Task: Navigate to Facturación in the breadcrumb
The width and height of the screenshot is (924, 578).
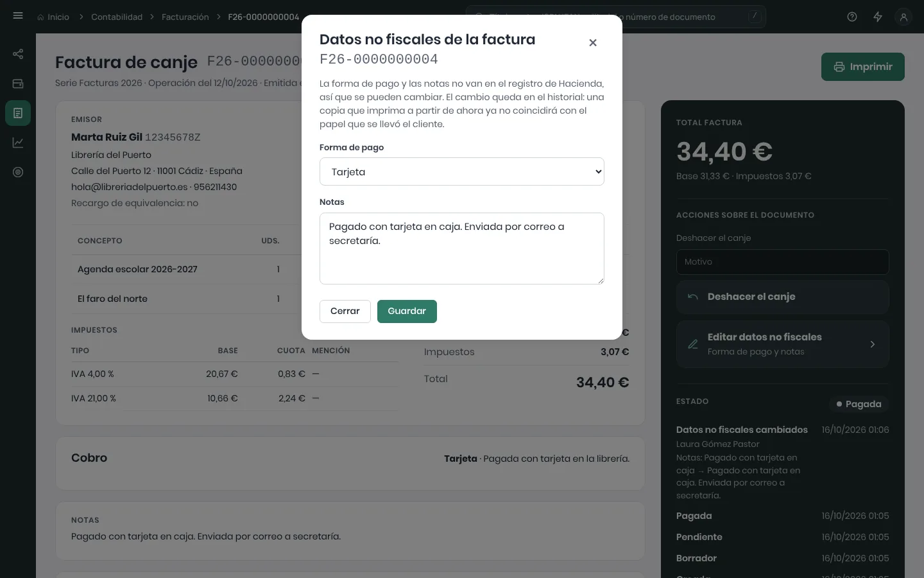Action: [185, 17]
